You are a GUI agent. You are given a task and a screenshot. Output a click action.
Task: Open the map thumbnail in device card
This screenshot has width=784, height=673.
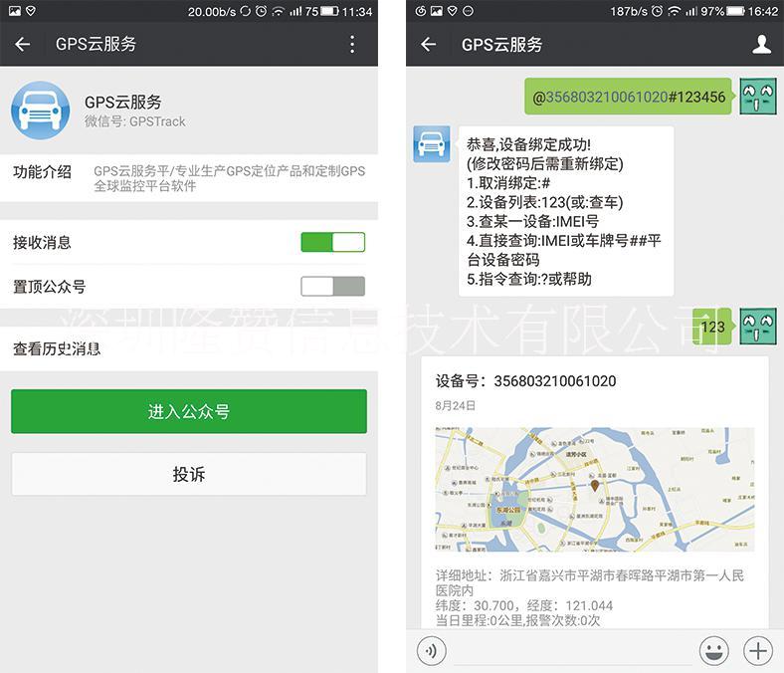(595, 490)
